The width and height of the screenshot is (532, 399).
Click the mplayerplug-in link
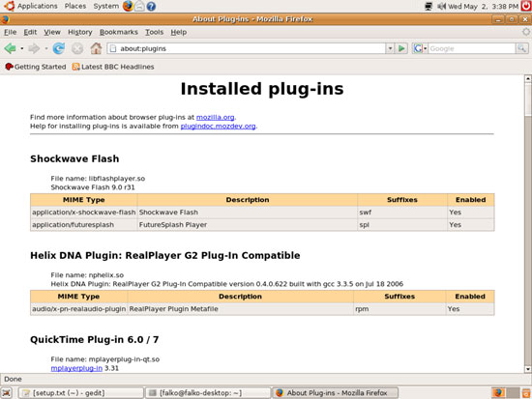(x=76, y=368)
